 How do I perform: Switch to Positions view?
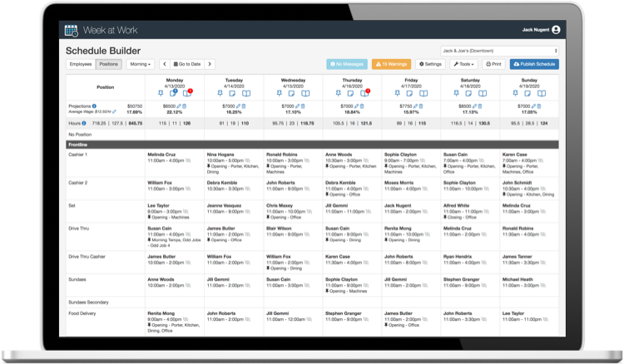pyautogui.click(x=108, y=63)
